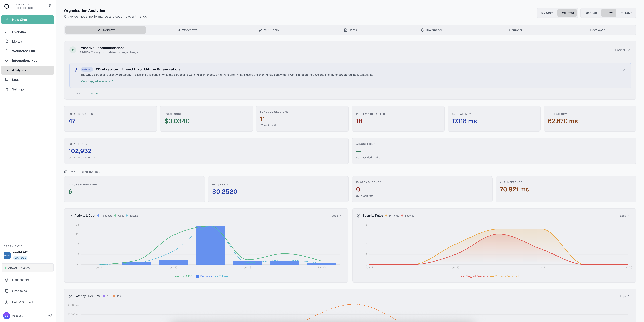
Task: Select Org Stats view
Action: 567,13
